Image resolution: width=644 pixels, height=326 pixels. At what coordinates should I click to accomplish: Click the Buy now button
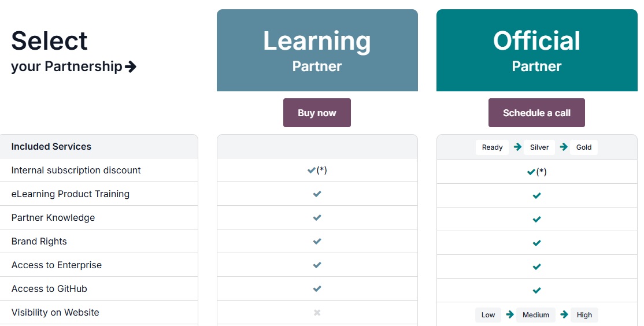(317, 113)
